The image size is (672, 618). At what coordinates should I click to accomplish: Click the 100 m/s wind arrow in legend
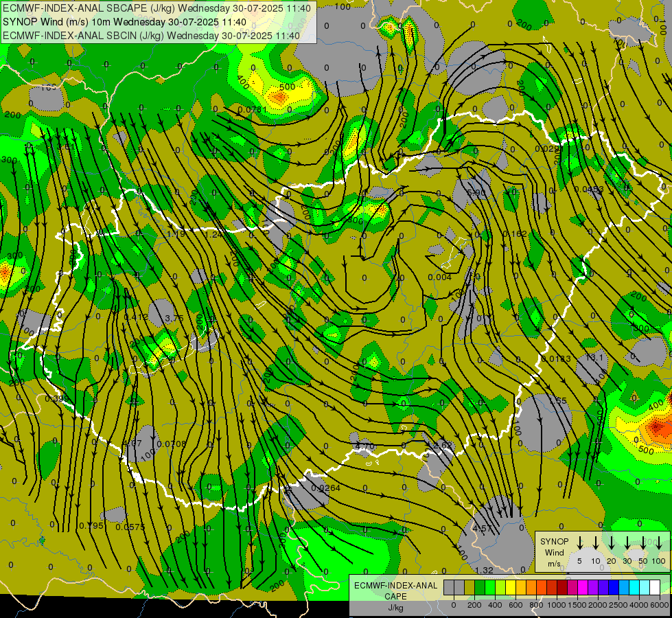(x=659, y=542)
